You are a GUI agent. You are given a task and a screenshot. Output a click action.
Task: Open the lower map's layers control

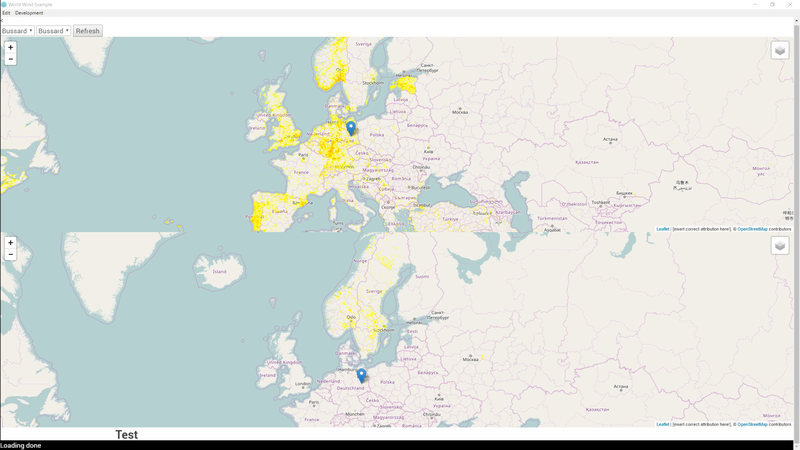click(x=780, y=246)
